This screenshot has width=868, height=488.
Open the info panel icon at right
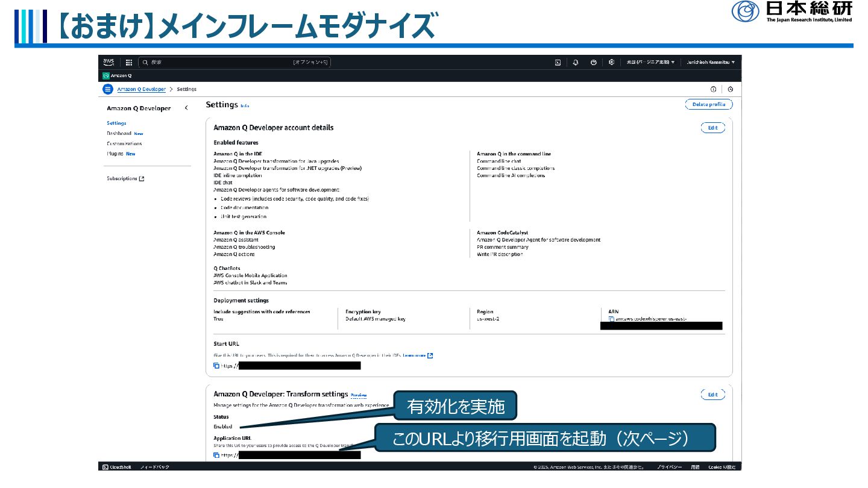pyautogui.click(x=714, y=89)
